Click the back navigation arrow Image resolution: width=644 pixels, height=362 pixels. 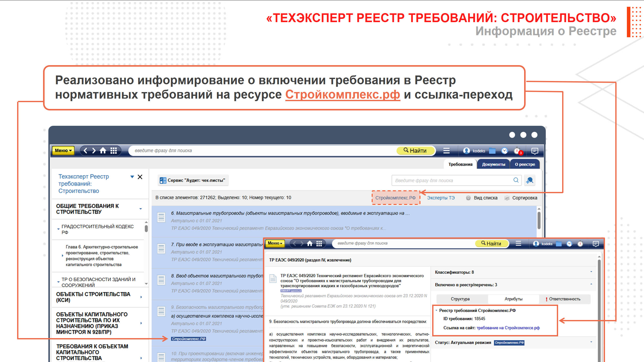tap(86, 151)
